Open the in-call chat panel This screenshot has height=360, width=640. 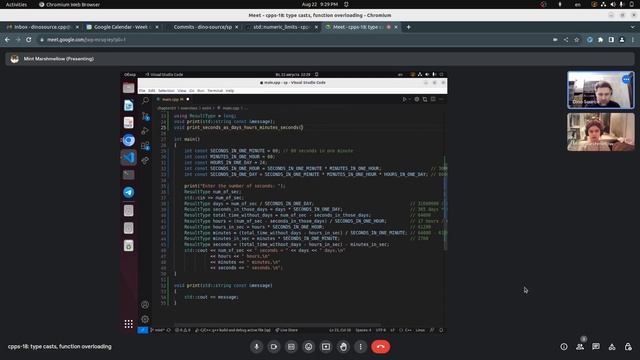pyautogui.click(x=596, y=347)
